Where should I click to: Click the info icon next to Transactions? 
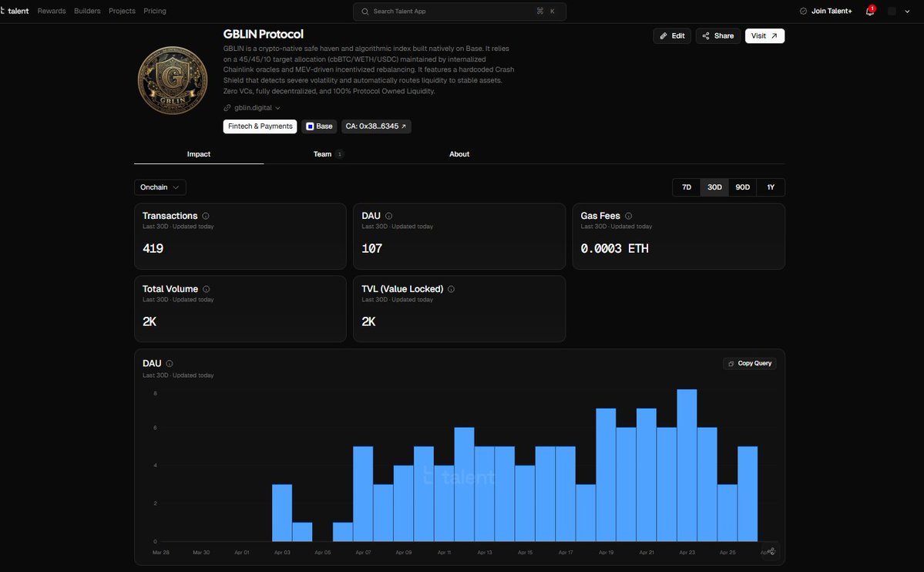(x=206, y=216)
